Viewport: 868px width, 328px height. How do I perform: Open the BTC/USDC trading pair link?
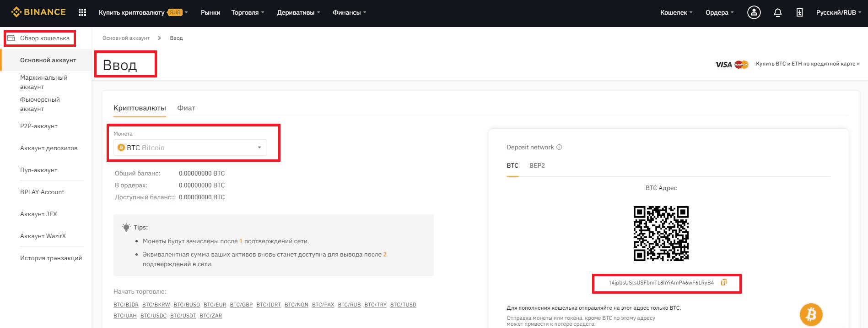153,316
